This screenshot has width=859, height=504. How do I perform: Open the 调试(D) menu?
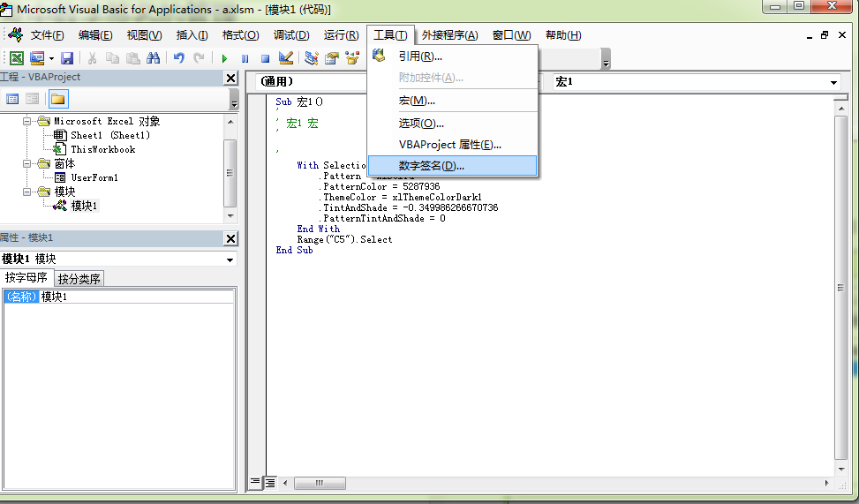click(x=291, y=35)
